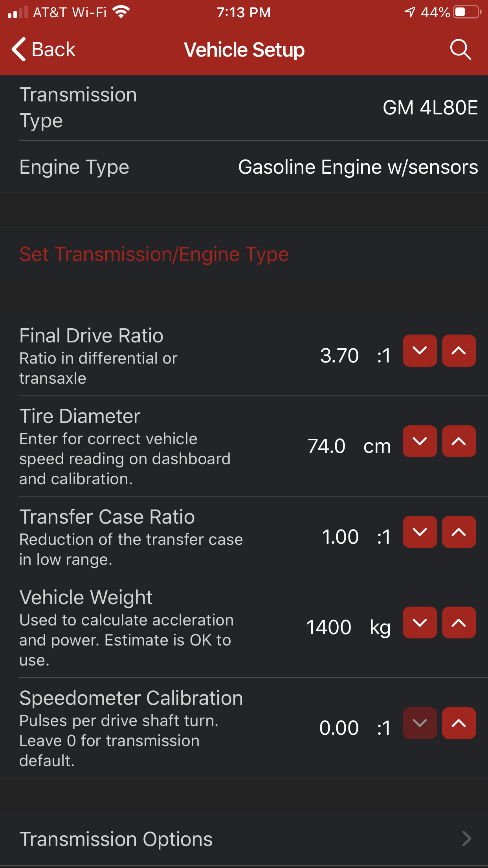This screenshot has width=488, height=868.
Task: Increase the Final Drive Ratio
Action: pos(459,351)
